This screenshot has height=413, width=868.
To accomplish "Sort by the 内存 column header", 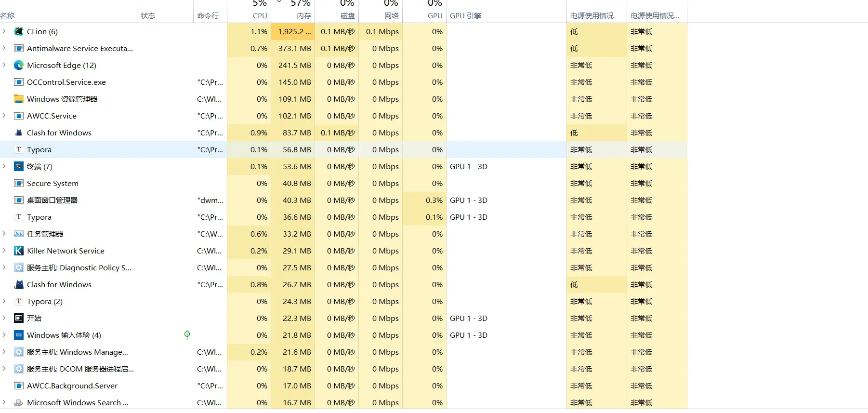I will pyautogui.click(x=303, y=15).
